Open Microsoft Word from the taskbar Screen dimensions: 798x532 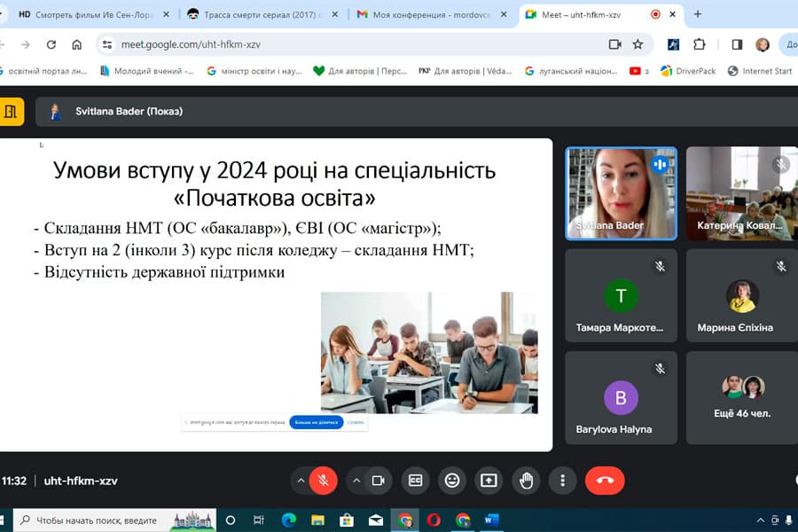[x=489, y=520]
